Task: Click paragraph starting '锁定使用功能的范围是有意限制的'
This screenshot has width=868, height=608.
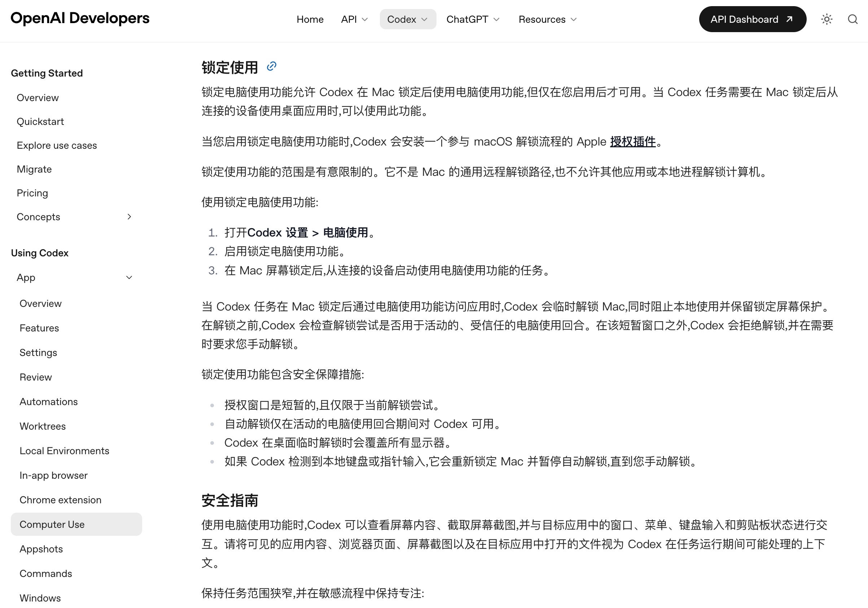Action: coord(485,172)
